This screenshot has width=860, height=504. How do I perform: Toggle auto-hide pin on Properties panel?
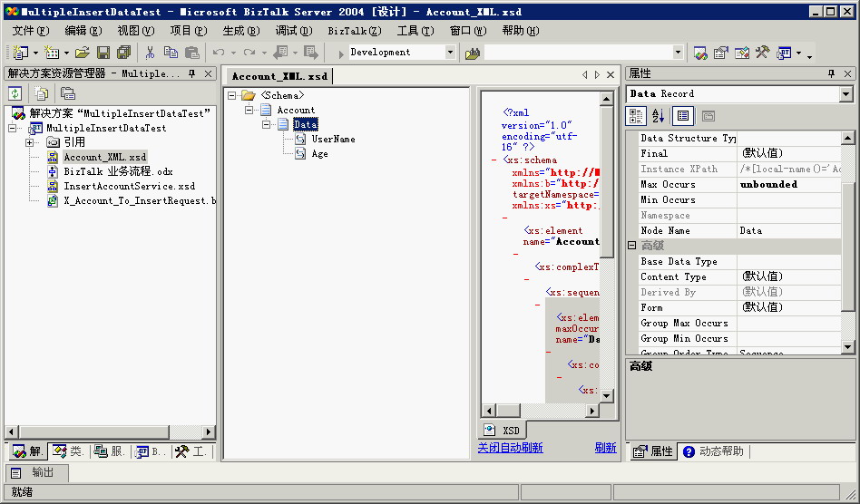[x=832, y=73]
